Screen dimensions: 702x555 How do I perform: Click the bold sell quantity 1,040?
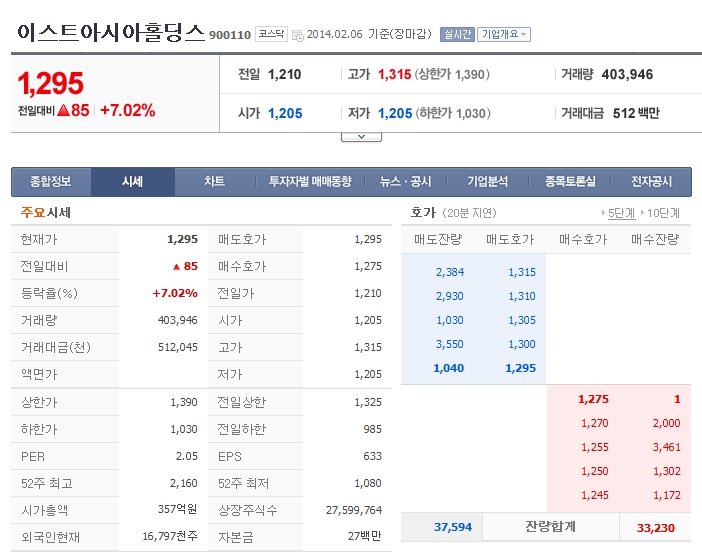(449, 368)
